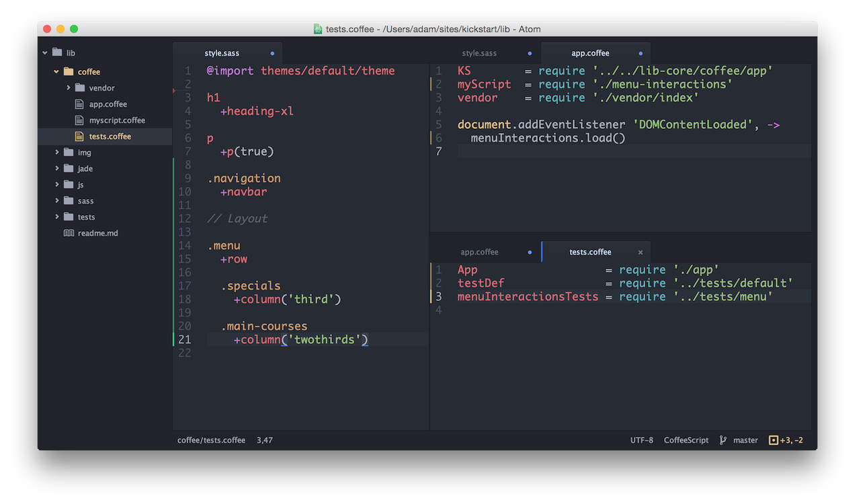
Task: Expand the sass folder chevron
Action: click(57, 201)
